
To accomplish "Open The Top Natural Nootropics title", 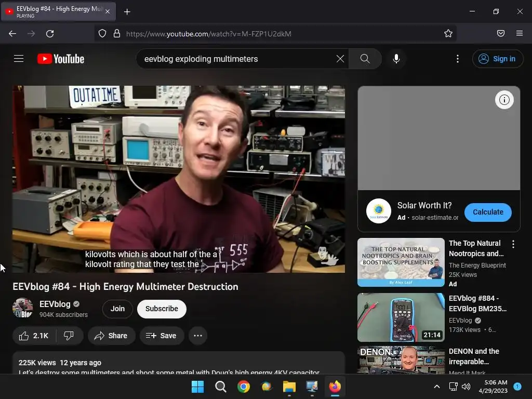I will (476, 248).
